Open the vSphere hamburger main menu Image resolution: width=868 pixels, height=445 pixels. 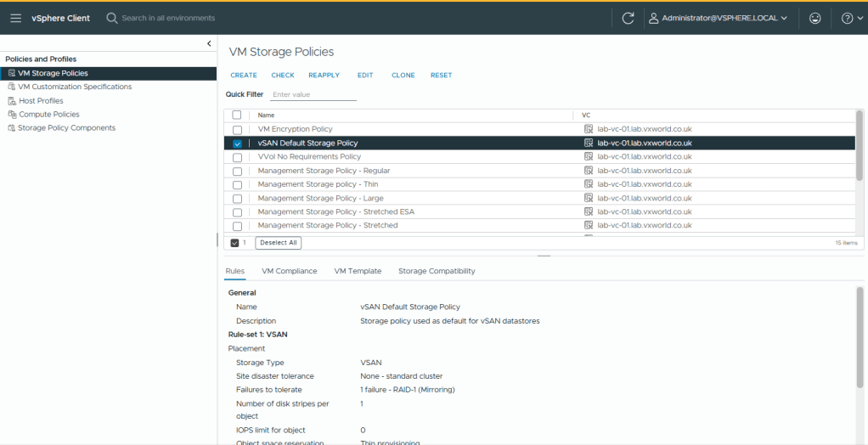click(x=15, y=18)
